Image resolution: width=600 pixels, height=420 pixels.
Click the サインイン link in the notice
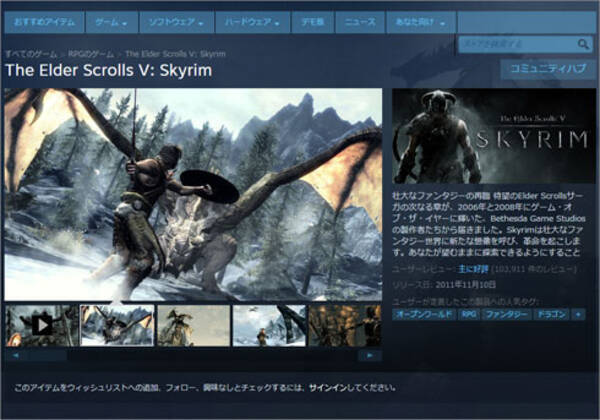328,388
